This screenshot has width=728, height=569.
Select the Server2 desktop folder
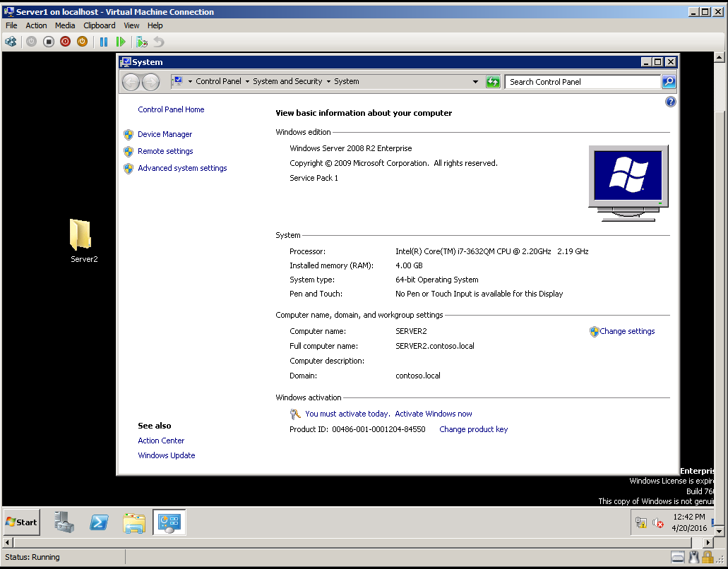(x=82, y=241)
